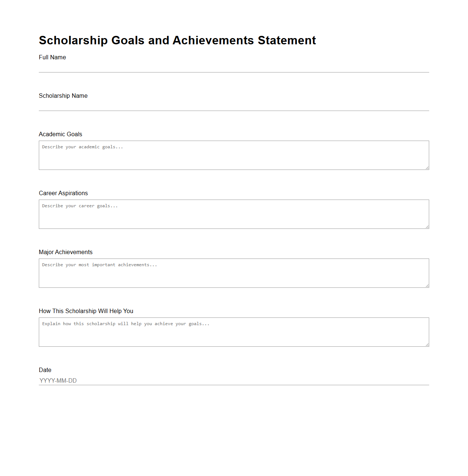
Task: Click the Career Aspirations label
Action: click(x=63, y=193)
